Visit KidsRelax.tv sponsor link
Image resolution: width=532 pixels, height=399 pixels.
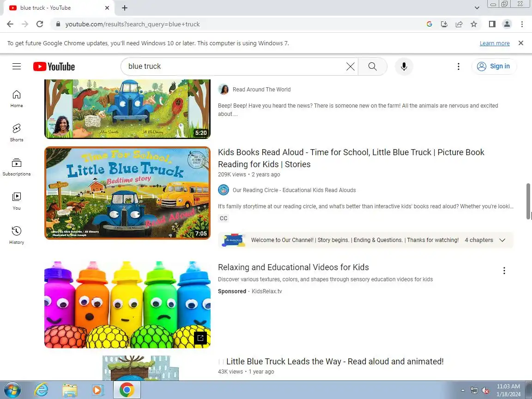266,291
